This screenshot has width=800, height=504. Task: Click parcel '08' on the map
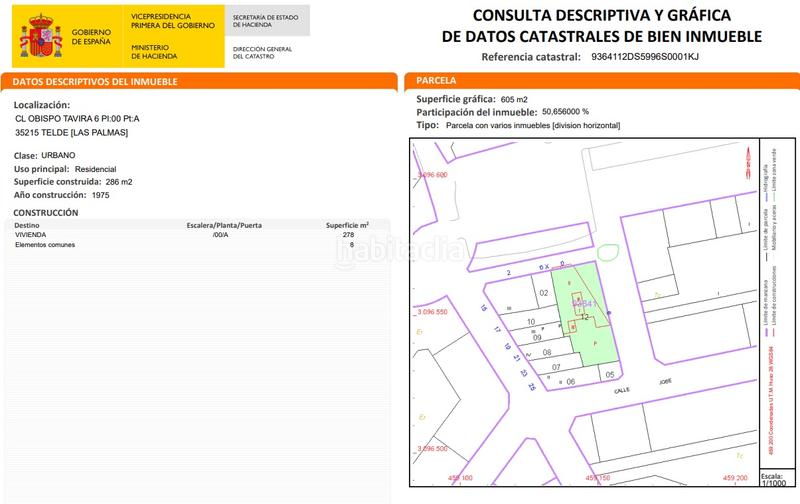click(x=546, y=352)
